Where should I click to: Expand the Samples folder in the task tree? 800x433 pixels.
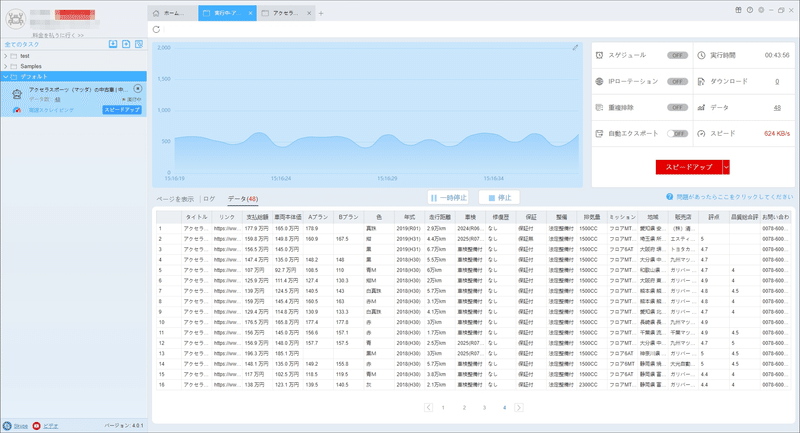[6, 66]
